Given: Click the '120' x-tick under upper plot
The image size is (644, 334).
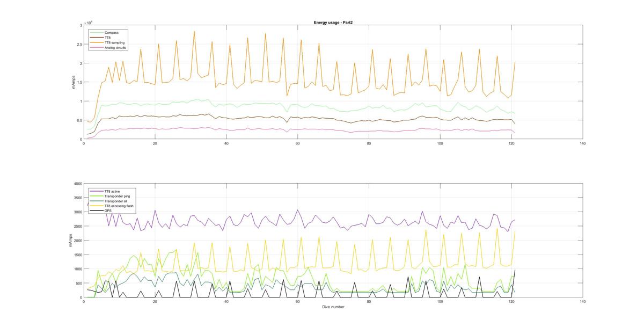Looking at the screenshot, I should [511, 143].
